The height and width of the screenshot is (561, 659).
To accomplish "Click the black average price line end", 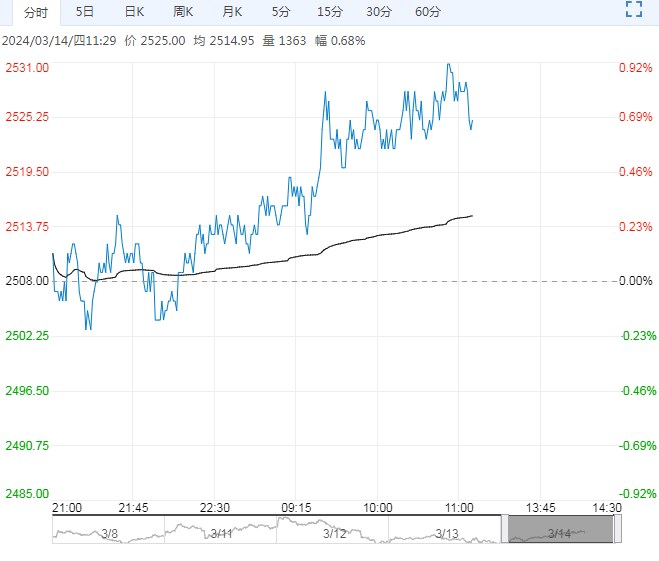I will click(471, 215).
